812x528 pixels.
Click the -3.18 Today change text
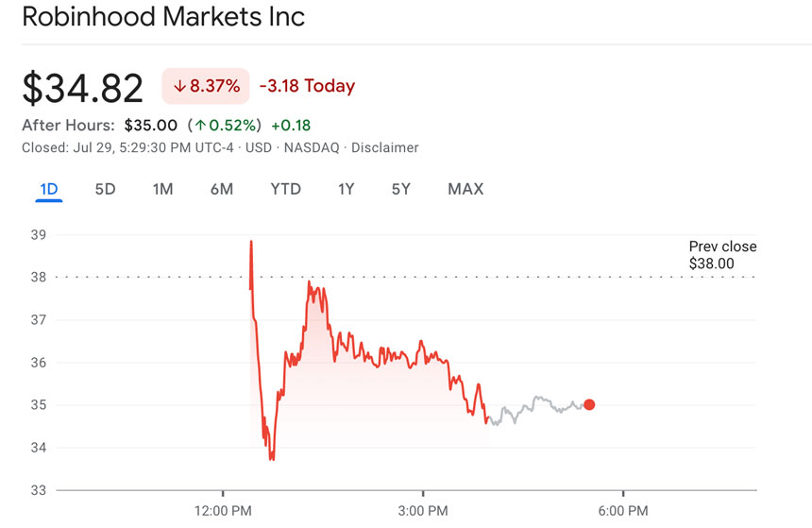tap(307, 86)
